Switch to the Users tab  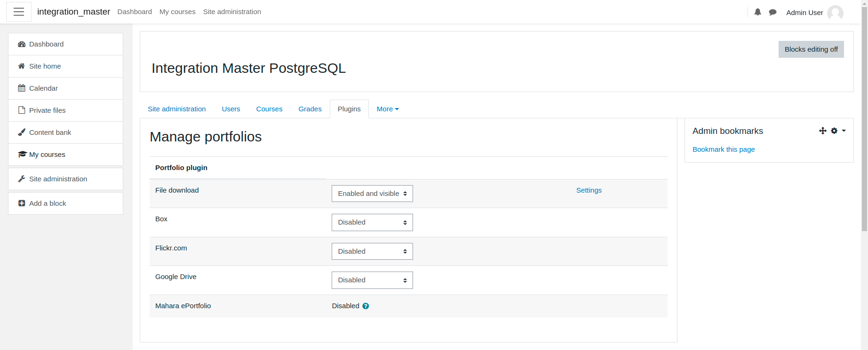click(x=231, y=109)
